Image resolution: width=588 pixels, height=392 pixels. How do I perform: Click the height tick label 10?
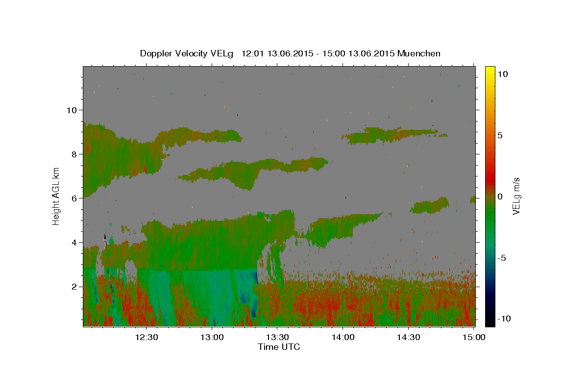click(x=72, y=110)
